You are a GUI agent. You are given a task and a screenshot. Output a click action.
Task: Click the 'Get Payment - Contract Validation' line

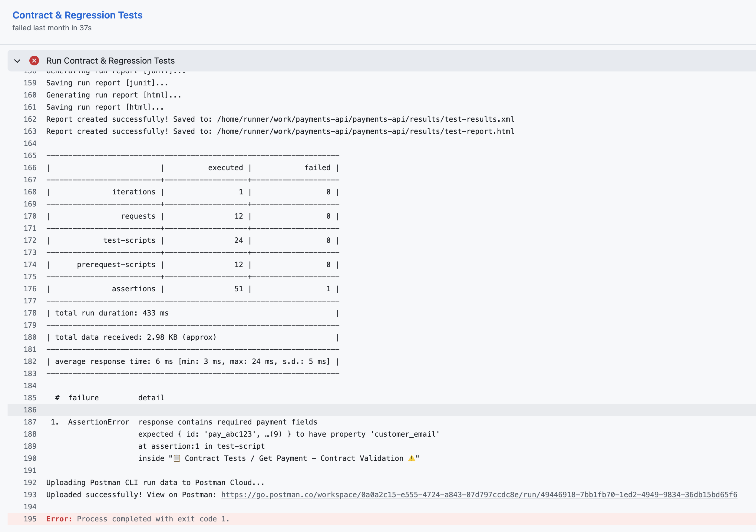[279, 458]
